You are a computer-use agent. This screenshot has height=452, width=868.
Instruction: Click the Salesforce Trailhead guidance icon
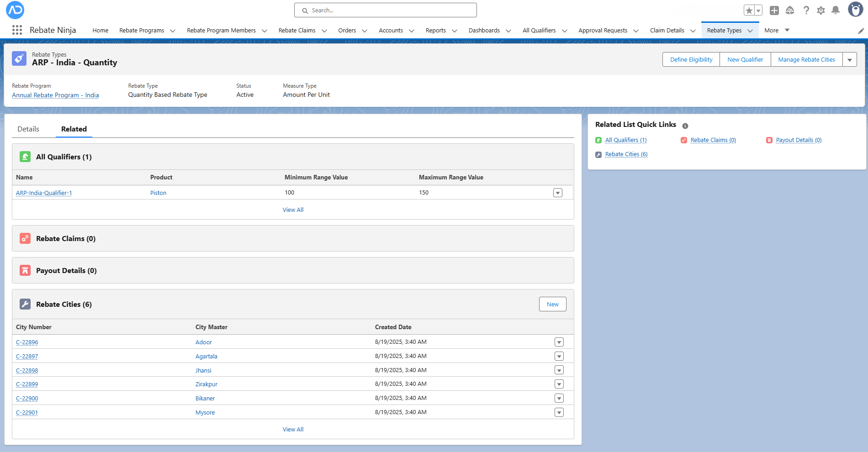tap(790, 10)
